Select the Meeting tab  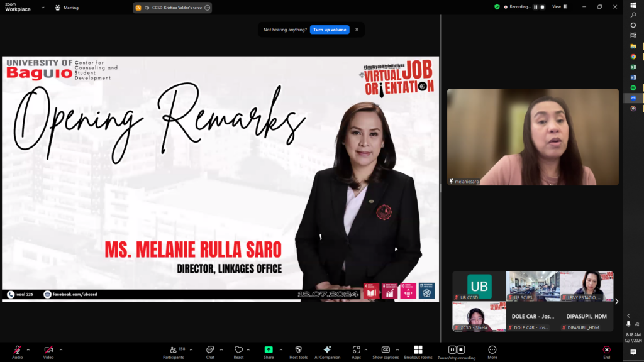tap(67, 8)
